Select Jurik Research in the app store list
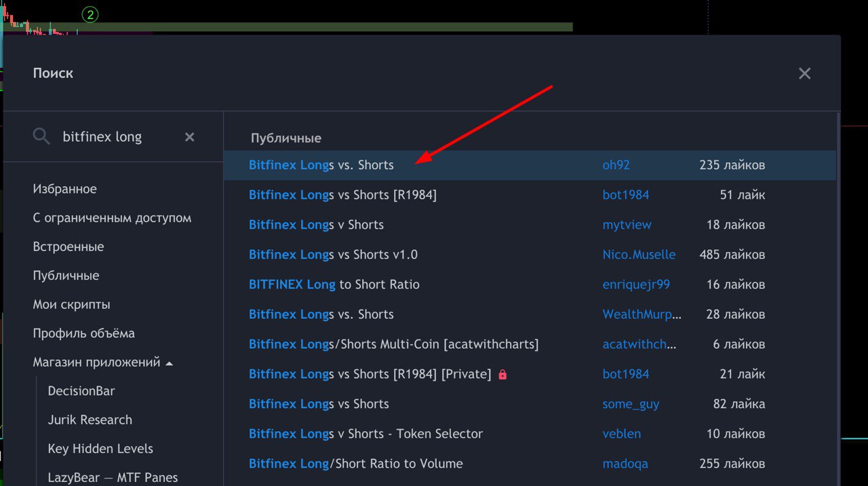The height and width of the screenshot is (486, 868). 90,419
